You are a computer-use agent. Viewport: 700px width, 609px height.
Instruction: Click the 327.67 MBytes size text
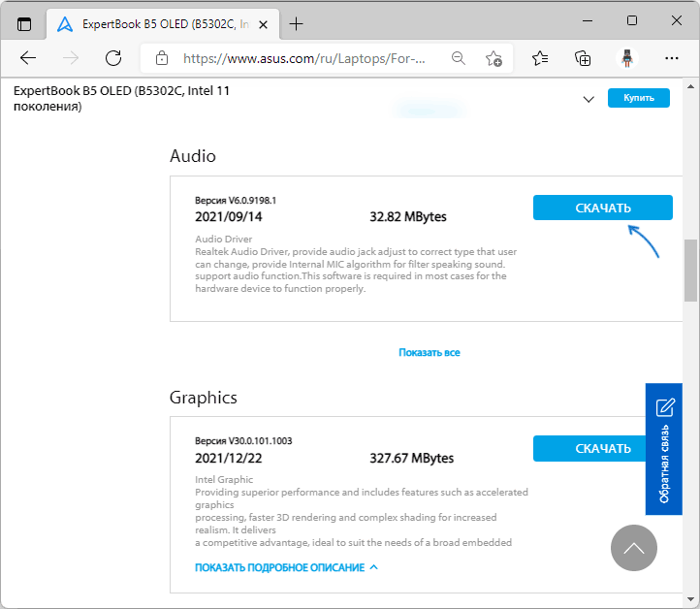[x=412, y=458]
